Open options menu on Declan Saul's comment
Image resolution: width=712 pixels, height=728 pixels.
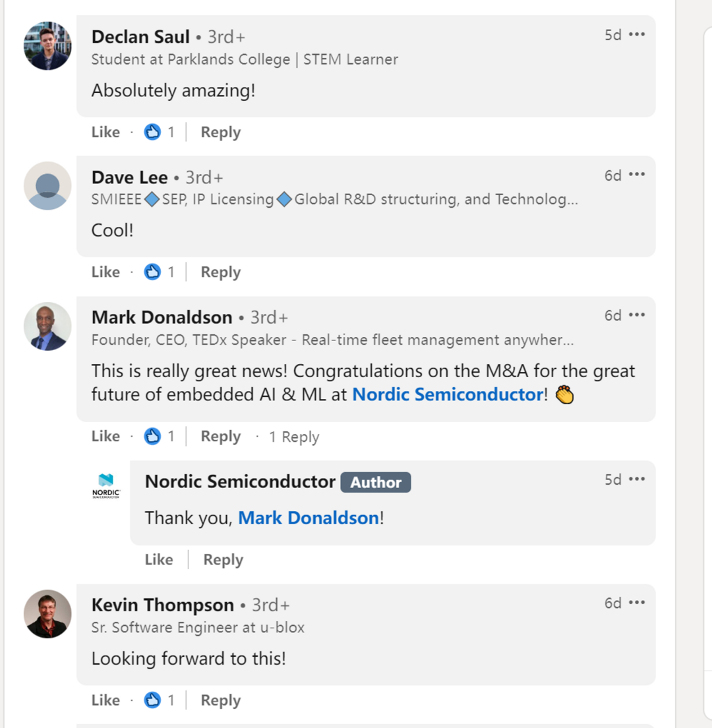click(x=637, y=35)
